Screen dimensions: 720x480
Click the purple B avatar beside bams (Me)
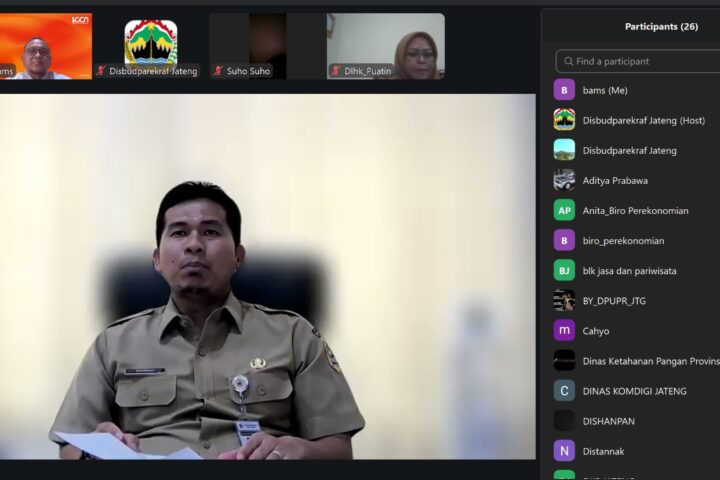pos(564,90)
